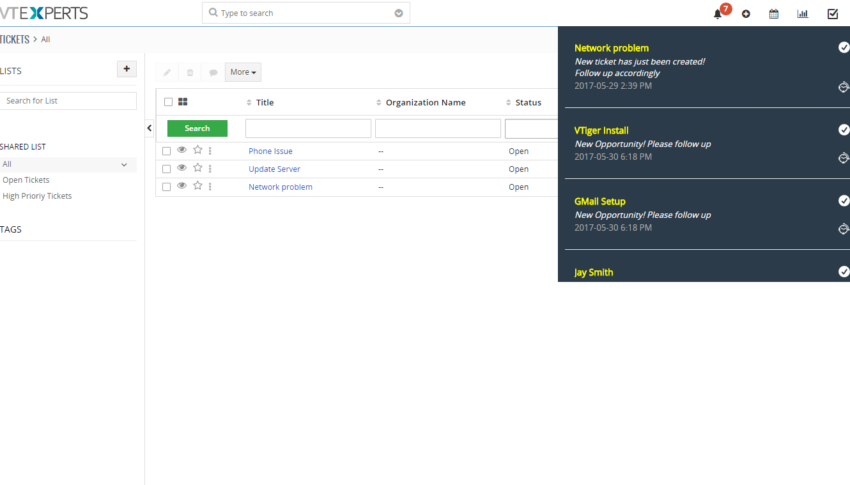Click the Search for List field
The height and width of the screenshot is (485, 850).
click(x=68, y=101)
